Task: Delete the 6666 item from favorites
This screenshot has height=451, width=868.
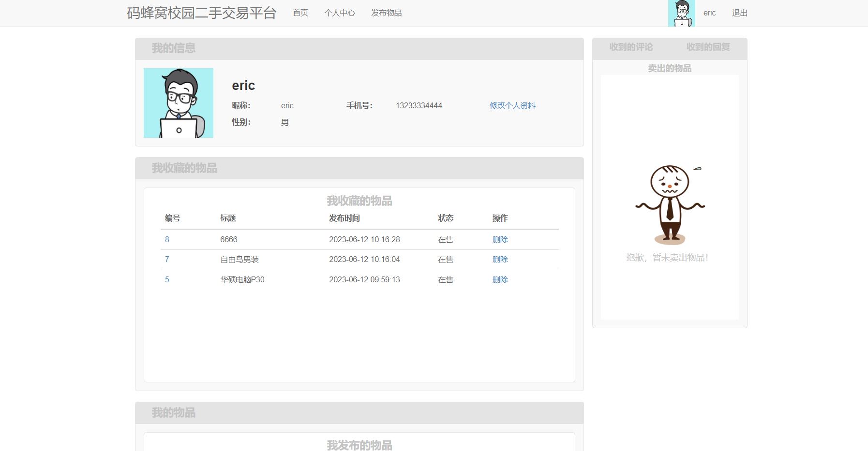Action: coord(500,239)
